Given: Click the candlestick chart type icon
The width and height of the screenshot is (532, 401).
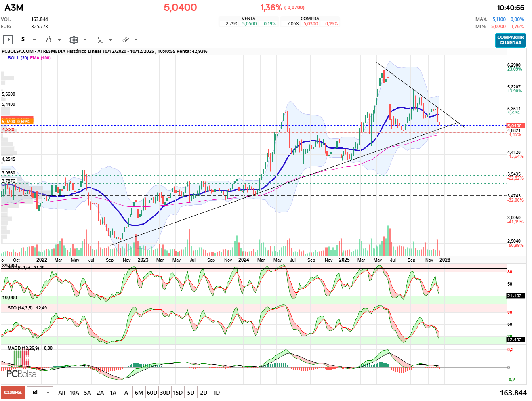Looking at the screenshot, I should (48, 40).
